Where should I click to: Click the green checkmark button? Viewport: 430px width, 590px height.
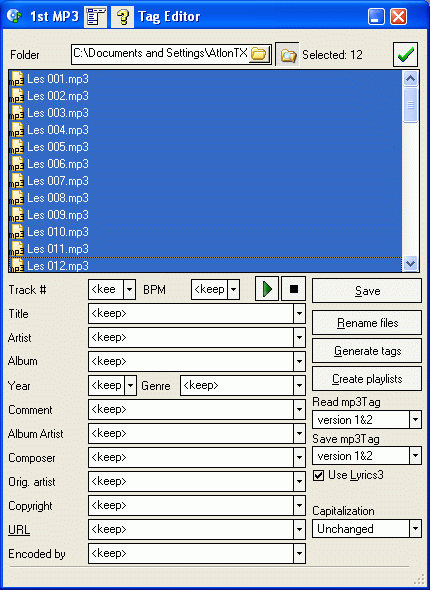tap(406, 55)
